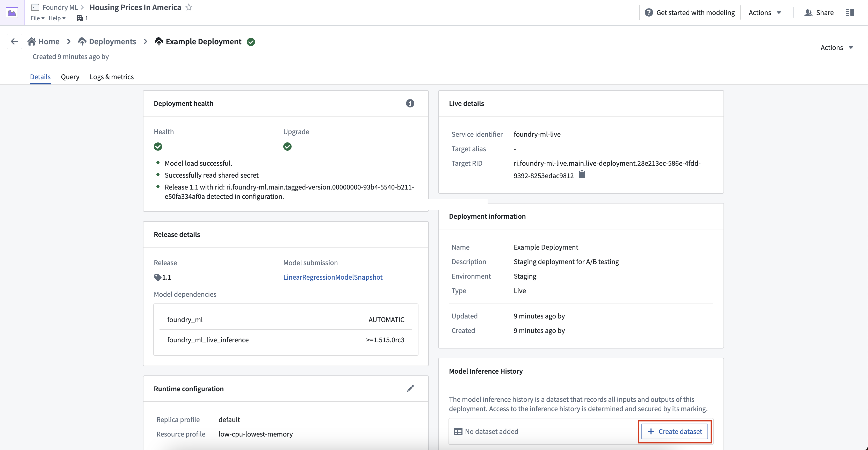This screenshot has height=450, width=868.
Task: Star the Housing Prices In America project
Action: (189, 7)
